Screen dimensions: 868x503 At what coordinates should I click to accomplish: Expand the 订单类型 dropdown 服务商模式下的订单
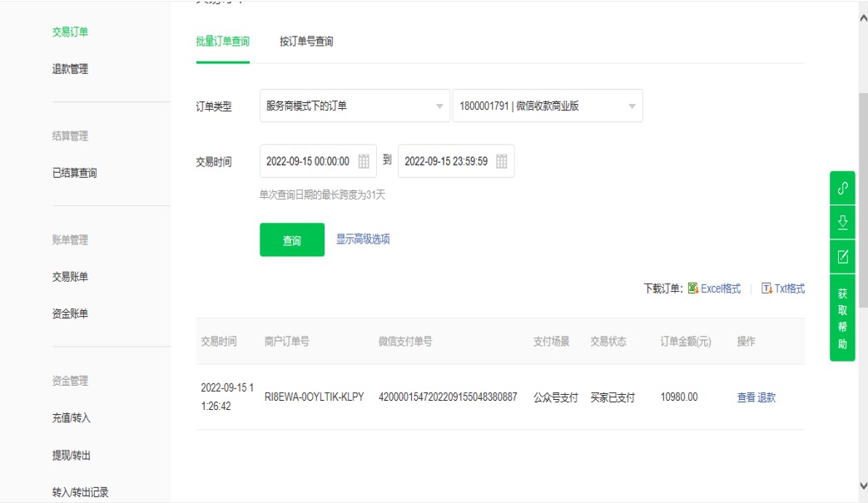pyautogui.click(x=354, y=106)
